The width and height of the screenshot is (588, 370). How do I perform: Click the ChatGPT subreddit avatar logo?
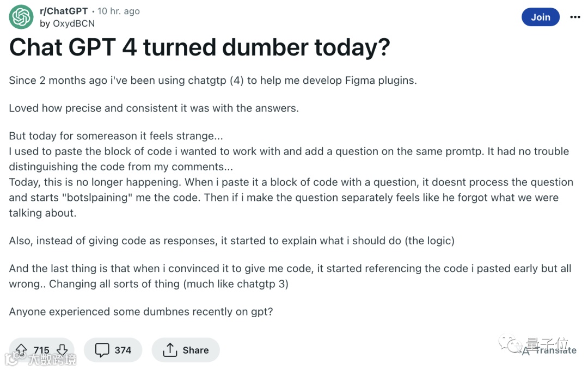coord(21,17)
